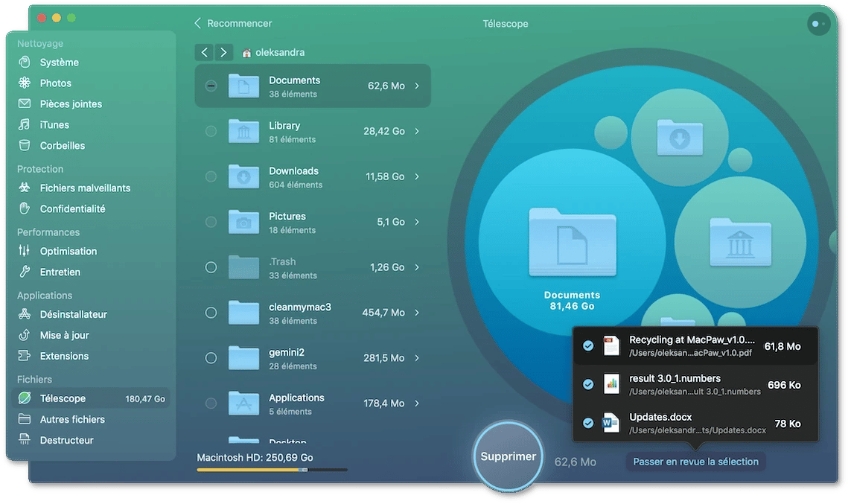Select the large Documents bubble in chart
The image size is (848, 504).
pos(573,242)
